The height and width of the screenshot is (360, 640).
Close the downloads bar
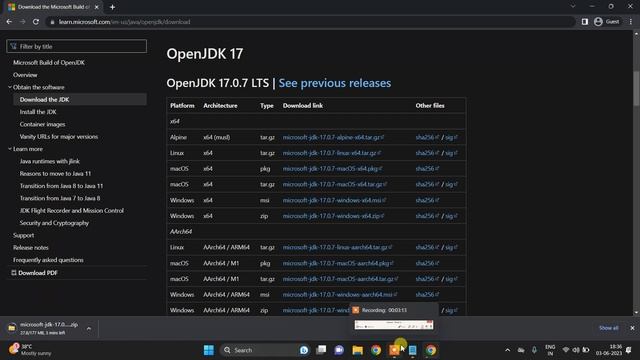click(x=632, y=328)
